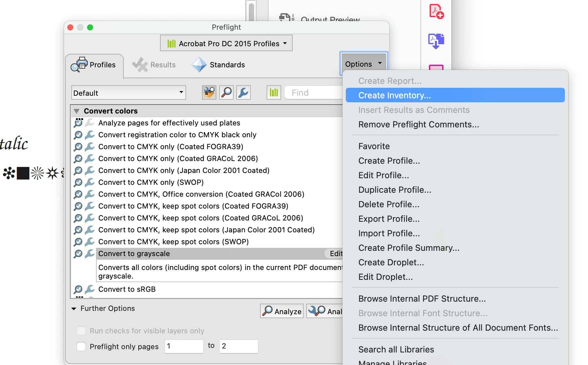Switch to the Standards tab
This screenshot has width=588, height=365.
click(218, 65)
